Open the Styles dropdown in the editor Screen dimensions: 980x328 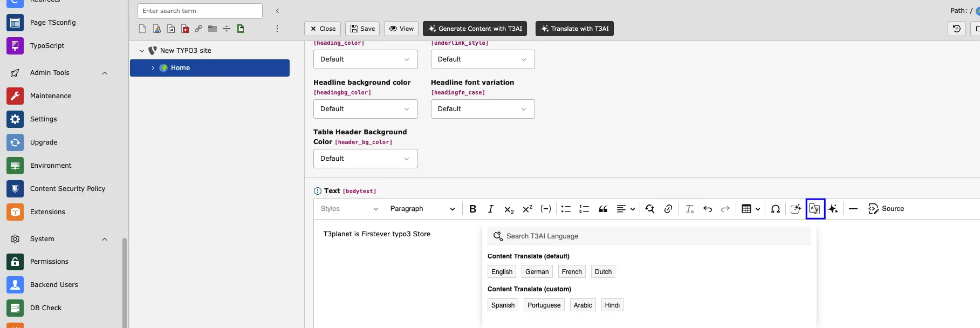(x=349, y=209)
